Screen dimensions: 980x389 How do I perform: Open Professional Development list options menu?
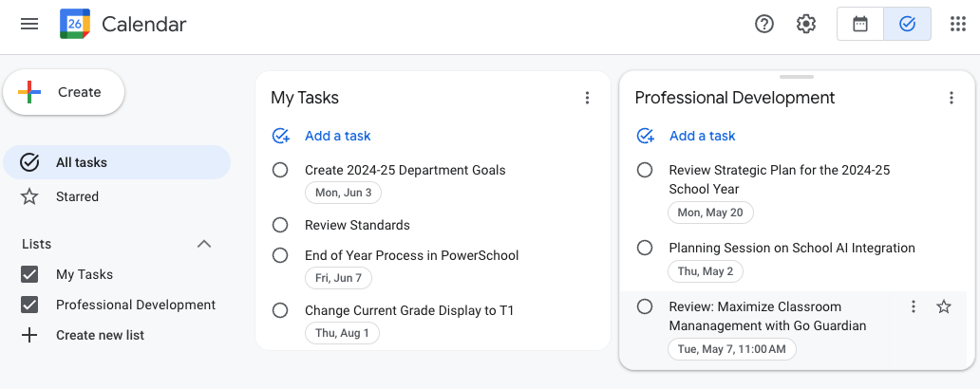952,98
